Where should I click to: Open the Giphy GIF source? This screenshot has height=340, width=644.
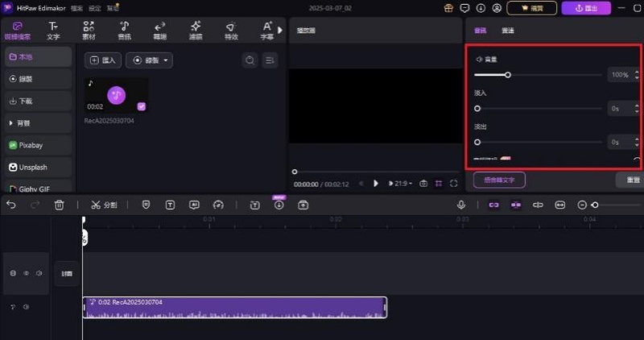point(38,188)
